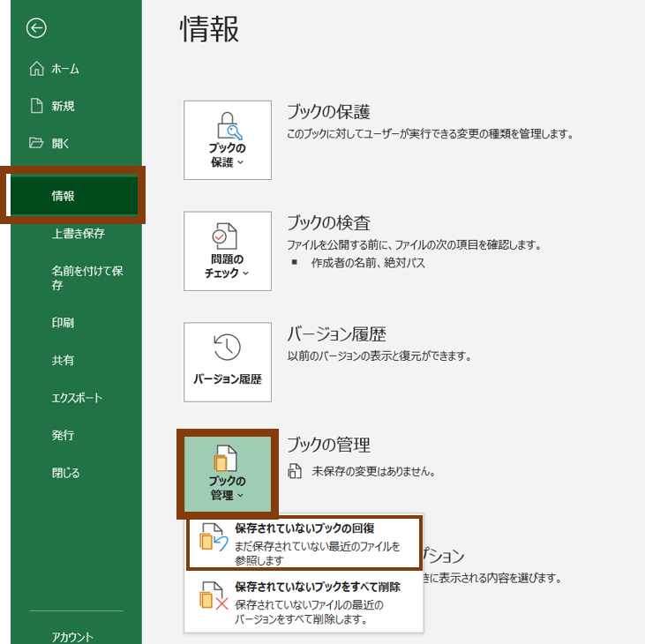Expand the ブックの保護 dropdown button
This screenshot has height=644, width=645.
pos(228,140)
